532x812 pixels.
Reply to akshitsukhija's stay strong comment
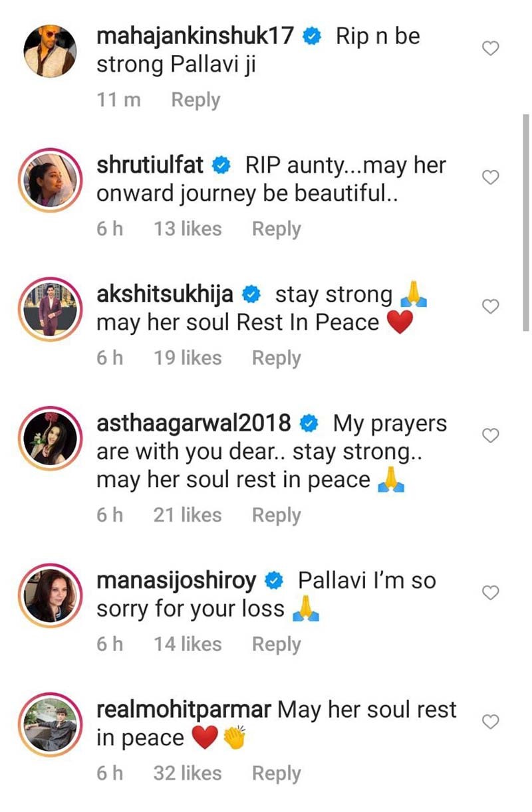(x=276, y=358)
